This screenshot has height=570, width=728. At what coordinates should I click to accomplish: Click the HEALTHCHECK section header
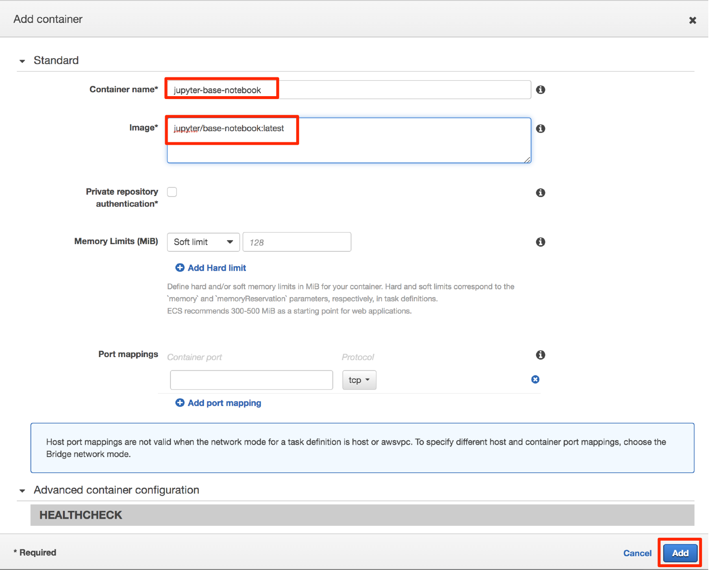pos(363,515)
